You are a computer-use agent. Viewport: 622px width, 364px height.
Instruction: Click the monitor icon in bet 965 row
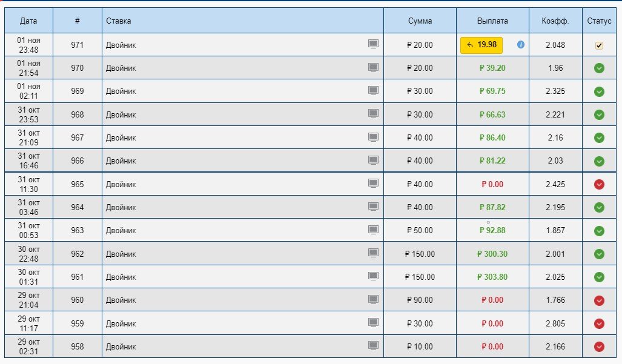tap(374, 184)
